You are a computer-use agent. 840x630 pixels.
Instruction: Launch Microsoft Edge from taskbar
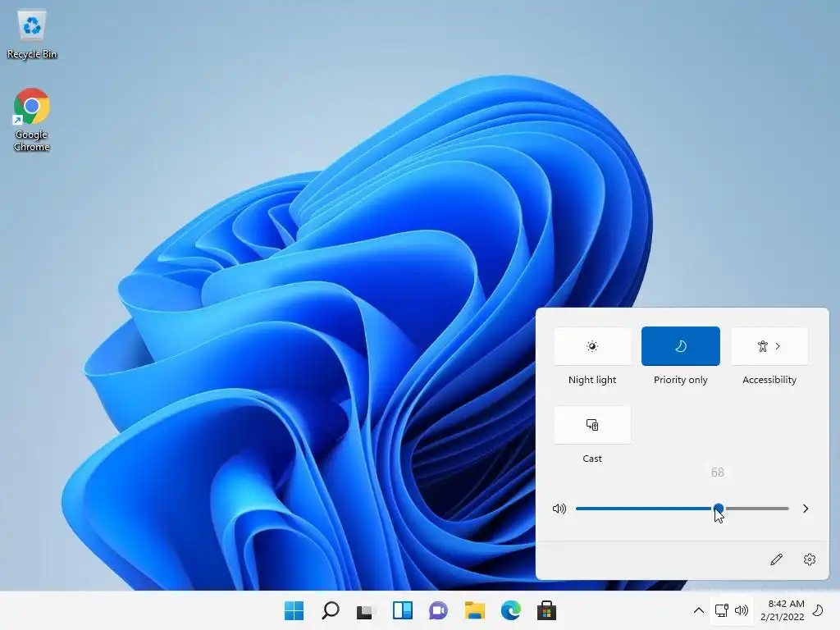(x=510, y=610)
